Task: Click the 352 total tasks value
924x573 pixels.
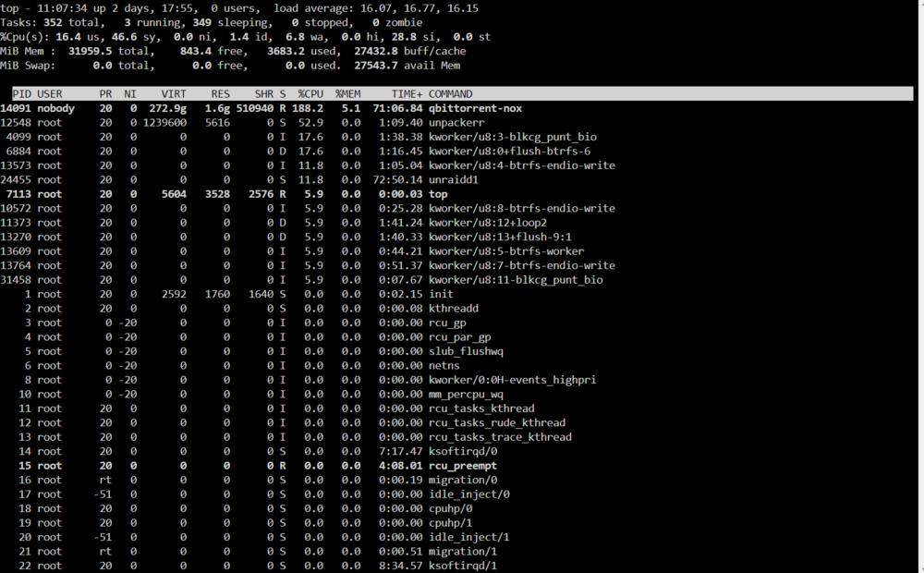Action: [x=53, y=22]
